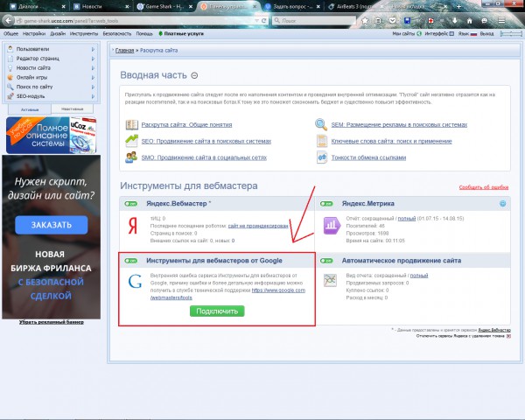Click the purple Yandex Metrika icon
This screenshot has width=525, height=420.
pos(332,226)
